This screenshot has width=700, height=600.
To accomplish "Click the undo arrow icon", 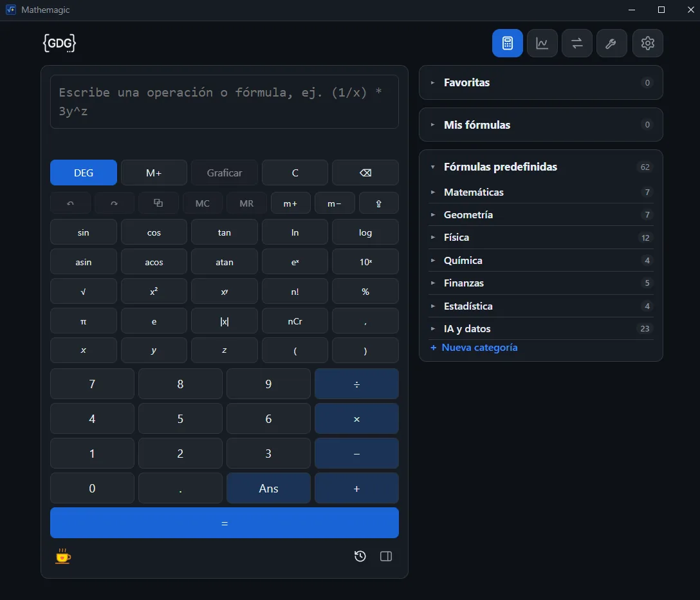I will (70, 203).
